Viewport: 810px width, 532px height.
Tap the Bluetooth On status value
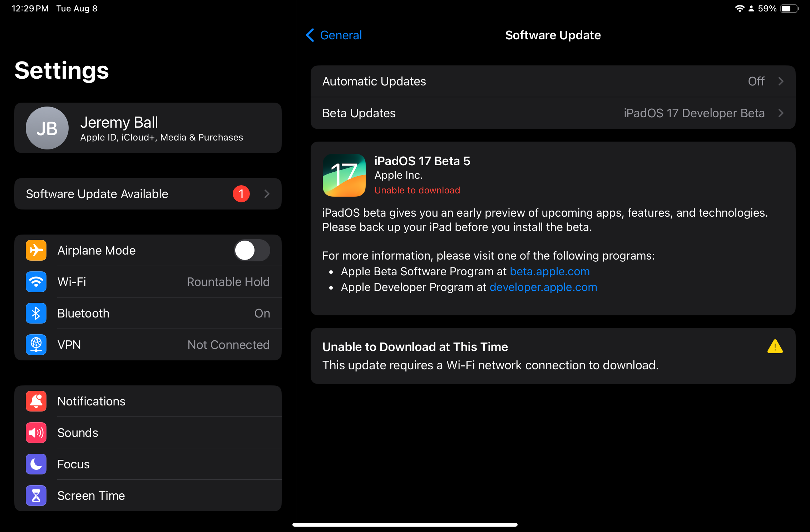[262, 313]
